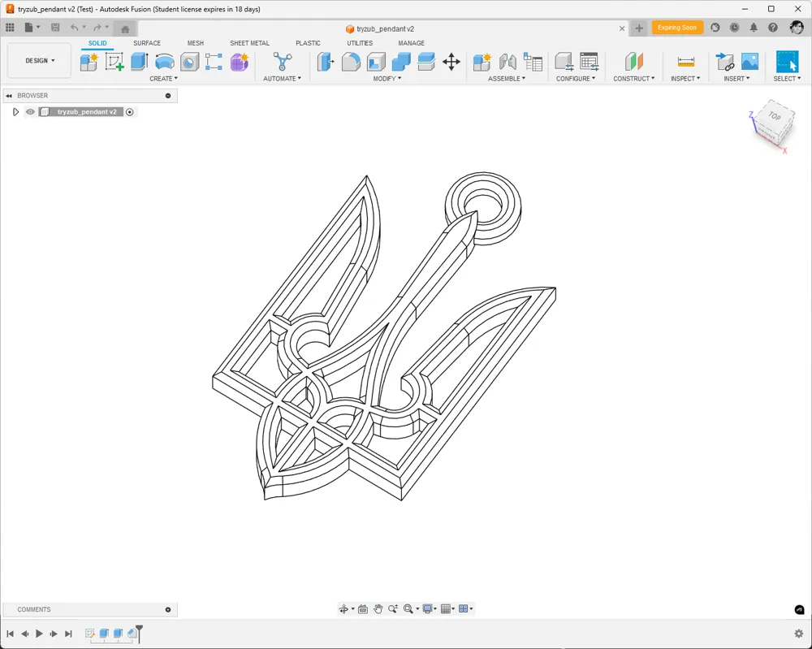This screenshot has height=649, width=812.
Task: Start Create Sketch tool
Action: pyautogui.click(x=114, y=62)
